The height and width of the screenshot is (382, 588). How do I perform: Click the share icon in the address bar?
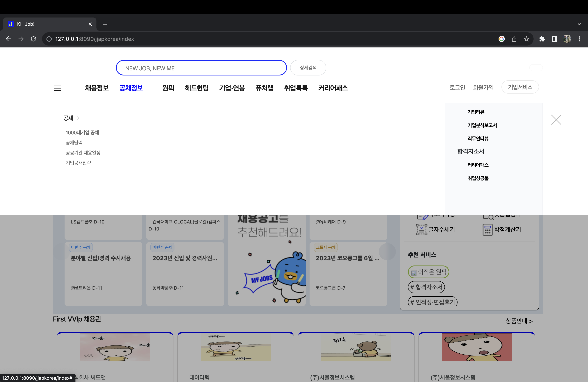coord(514,39)
